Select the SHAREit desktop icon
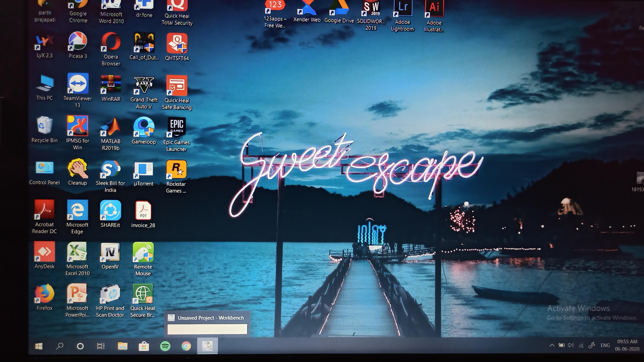 click(110, 211)
